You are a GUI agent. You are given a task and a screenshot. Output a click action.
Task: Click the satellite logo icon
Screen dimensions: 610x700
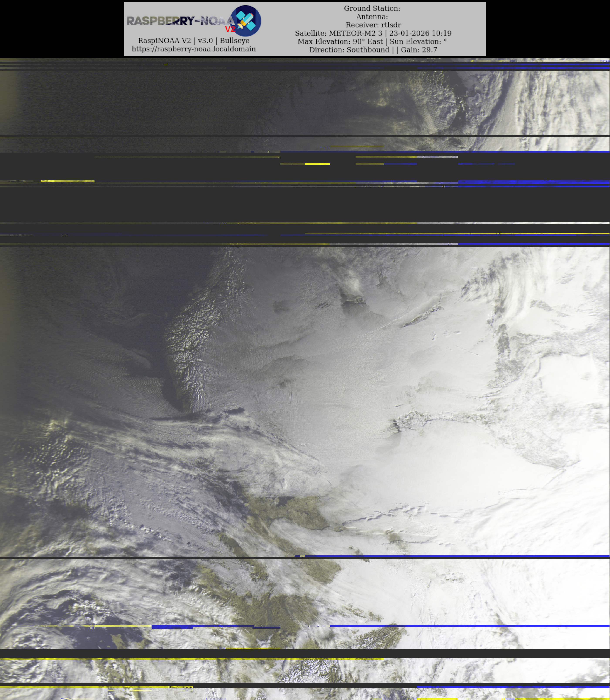point(246,21)
